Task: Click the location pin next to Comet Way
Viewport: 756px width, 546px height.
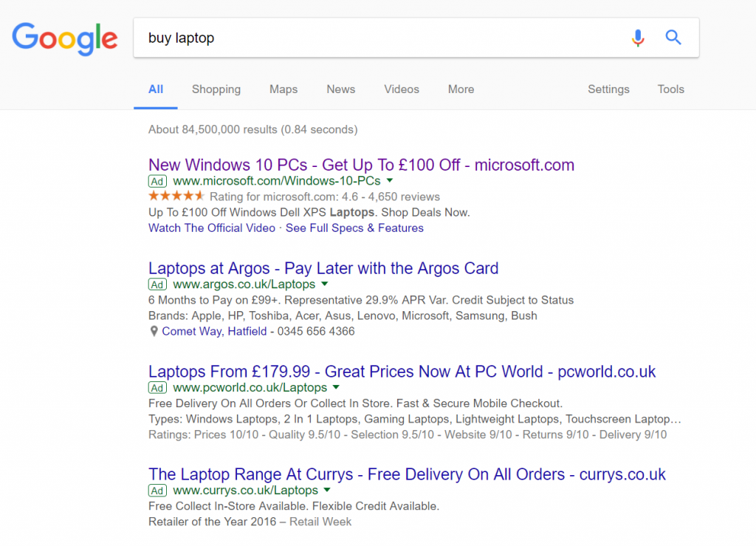Action: [154, 331]
